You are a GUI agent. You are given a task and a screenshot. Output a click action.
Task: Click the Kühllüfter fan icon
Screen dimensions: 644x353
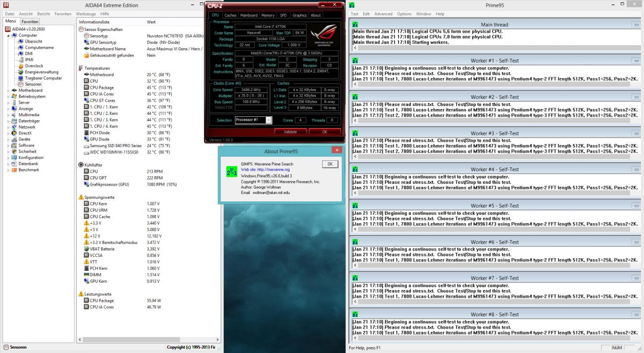[81, 165]
